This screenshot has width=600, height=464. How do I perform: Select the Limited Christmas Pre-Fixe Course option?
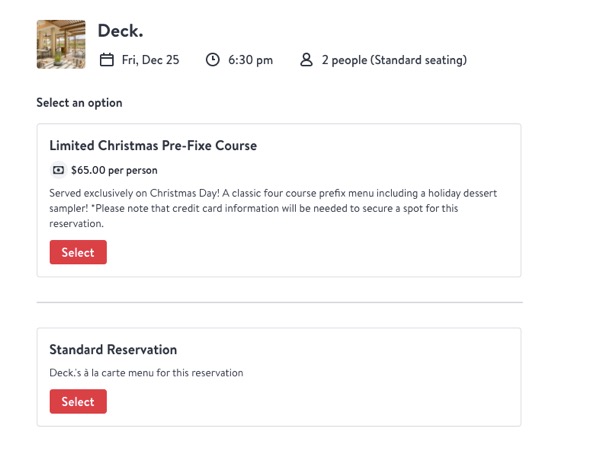[78, 252]
